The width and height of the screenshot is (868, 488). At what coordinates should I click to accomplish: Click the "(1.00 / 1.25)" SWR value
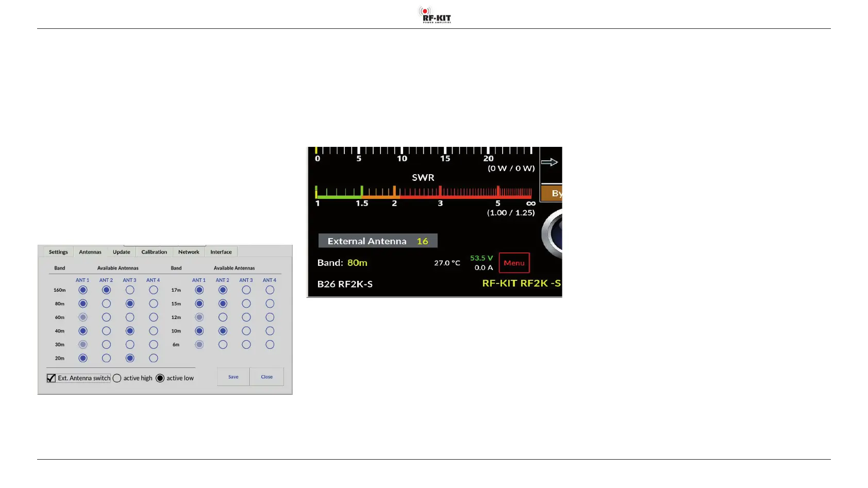tap(511, 213)
